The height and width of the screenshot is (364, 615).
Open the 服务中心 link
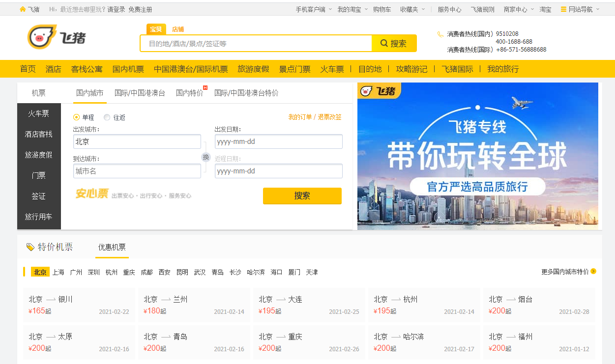click(x=449, y=9)
